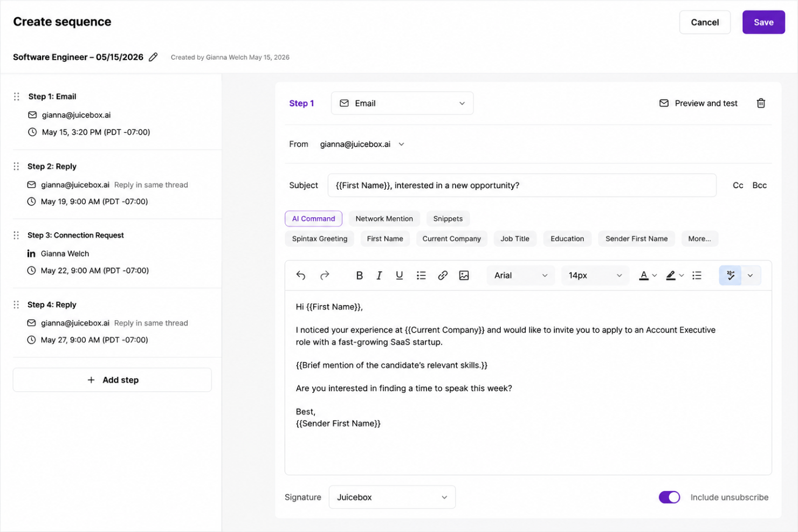Image resolution: width=798 pixels, height=532 pixels.
Task: Click the clock icon for May 15 schedule
Action: tap(32, 132)
